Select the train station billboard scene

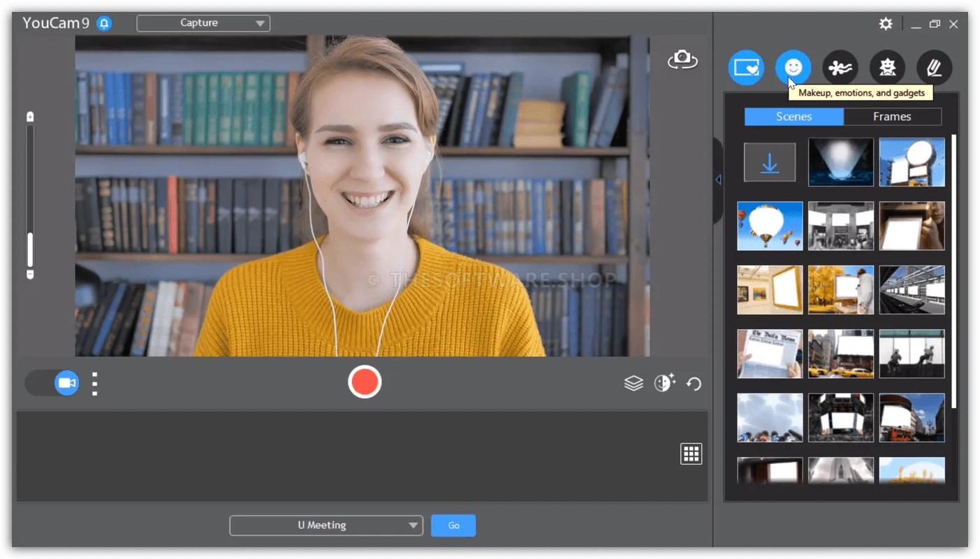click(912, 290)
